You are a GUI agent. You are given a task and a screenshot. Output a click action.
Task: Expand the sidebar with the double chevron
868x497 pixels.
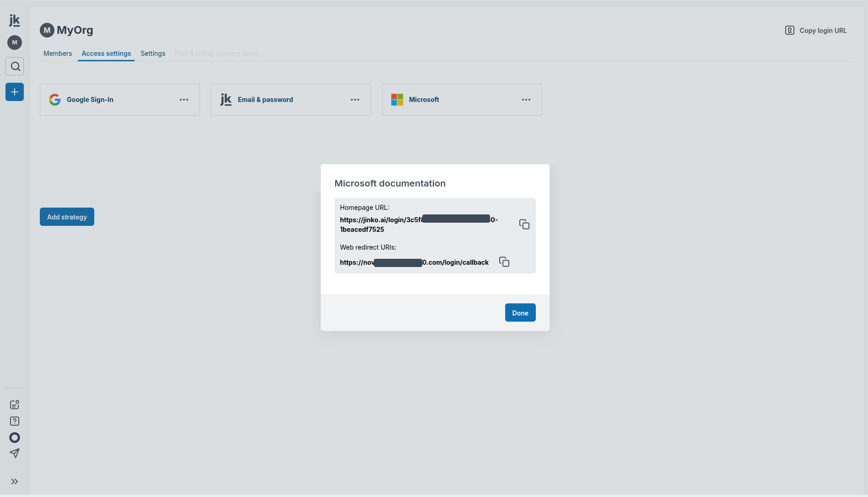click(14, 481)
